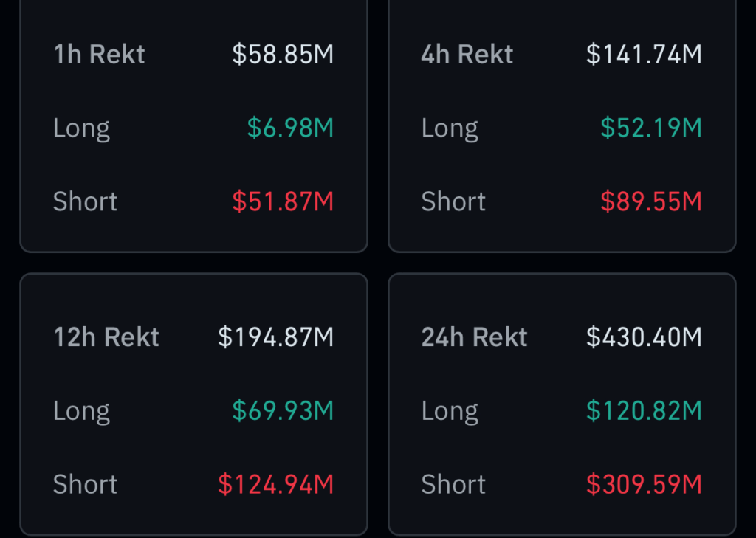The image size is (756, 538).
Task: Click the Long label in 1h Rekt card
Action: click(81, 128)
